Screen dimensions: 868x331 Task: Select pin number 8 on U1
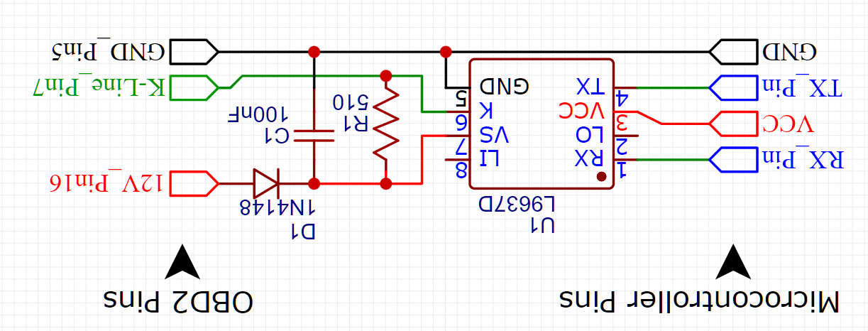[x=460, y=170]
